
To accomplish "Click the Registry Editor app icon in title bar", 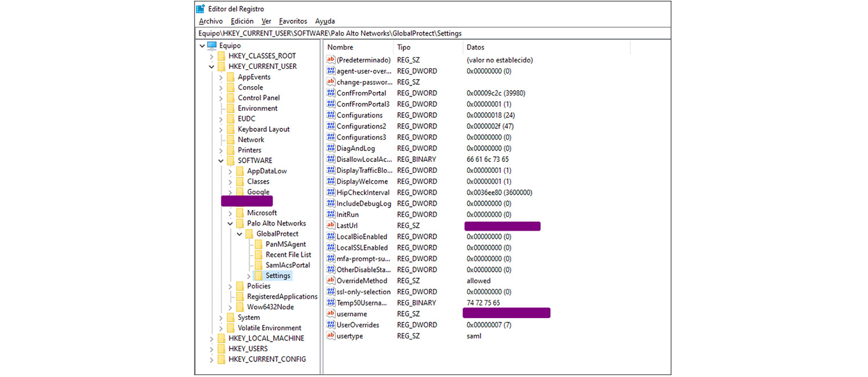I will coord(200,9).
